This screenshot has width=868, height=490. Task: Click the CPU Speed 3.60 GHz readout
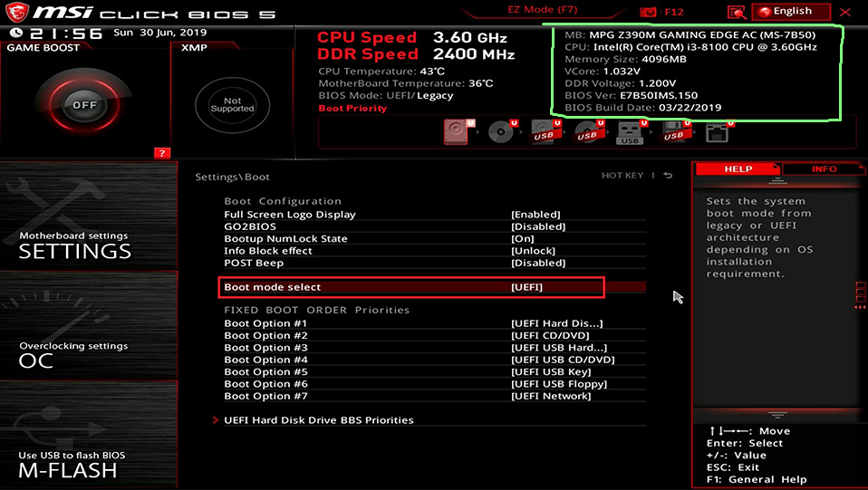coord(412,38)
